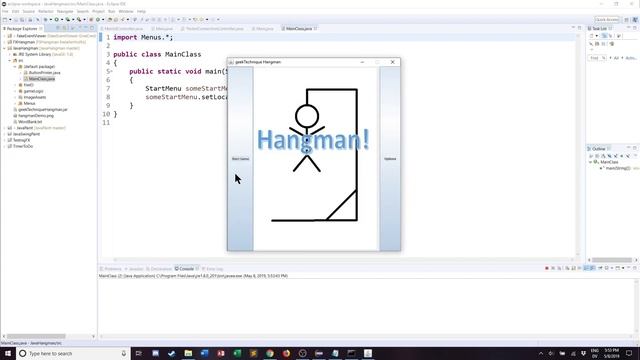
Task: Click Options button in Hangman window
Action: click(x=390, y=159)
